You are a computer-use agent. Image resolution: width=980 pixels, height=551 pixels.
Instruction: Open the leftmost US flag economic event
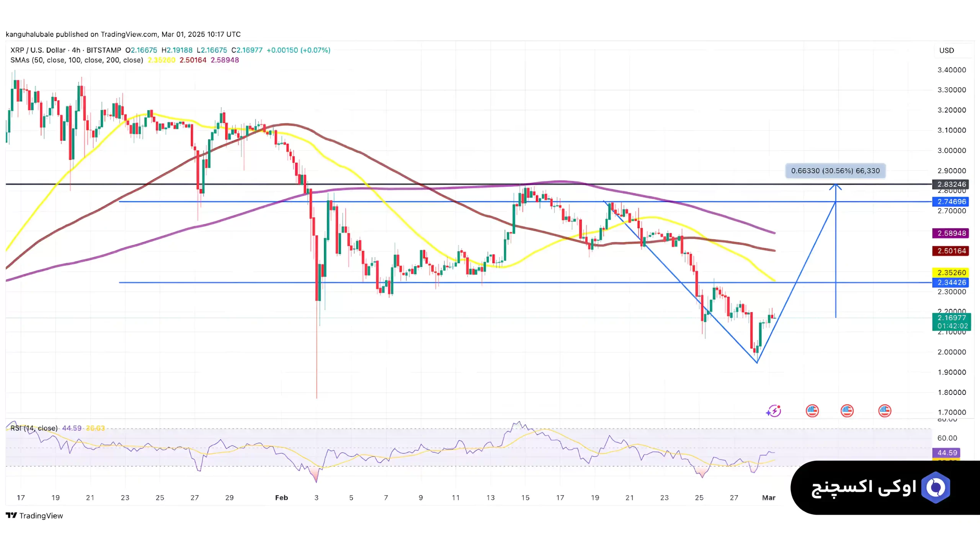[812, 411]
